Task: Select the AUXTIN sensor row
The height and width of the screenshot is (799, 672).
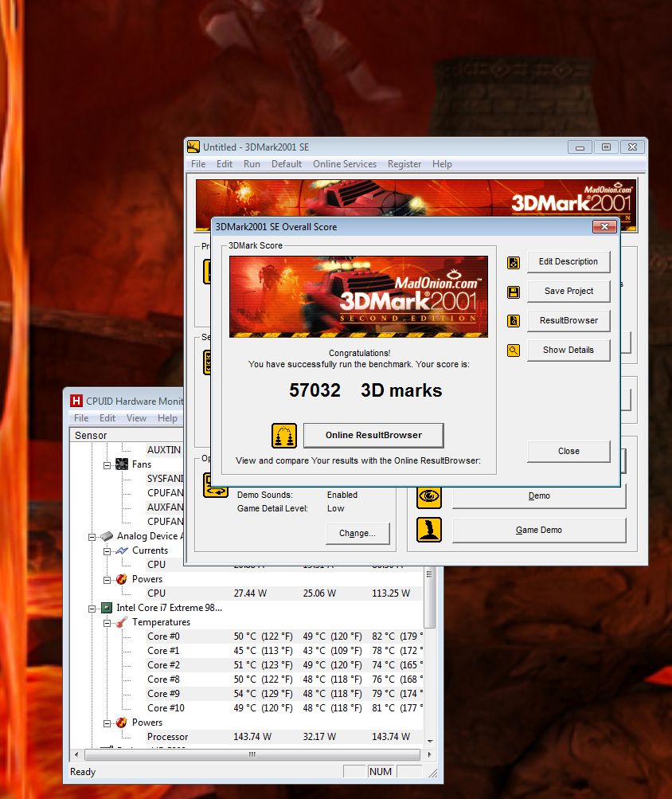Action: coord(163,450)
